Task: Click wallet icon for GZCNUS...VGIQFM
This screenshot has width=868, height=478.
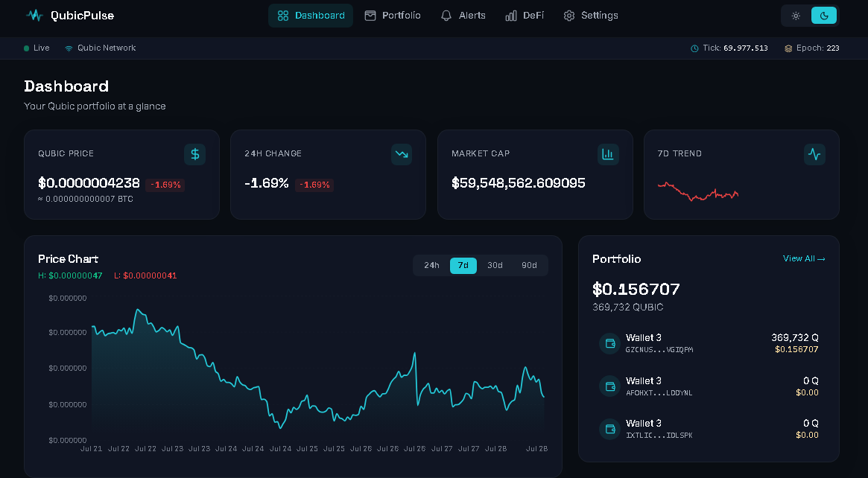Action: coord(610,343)
